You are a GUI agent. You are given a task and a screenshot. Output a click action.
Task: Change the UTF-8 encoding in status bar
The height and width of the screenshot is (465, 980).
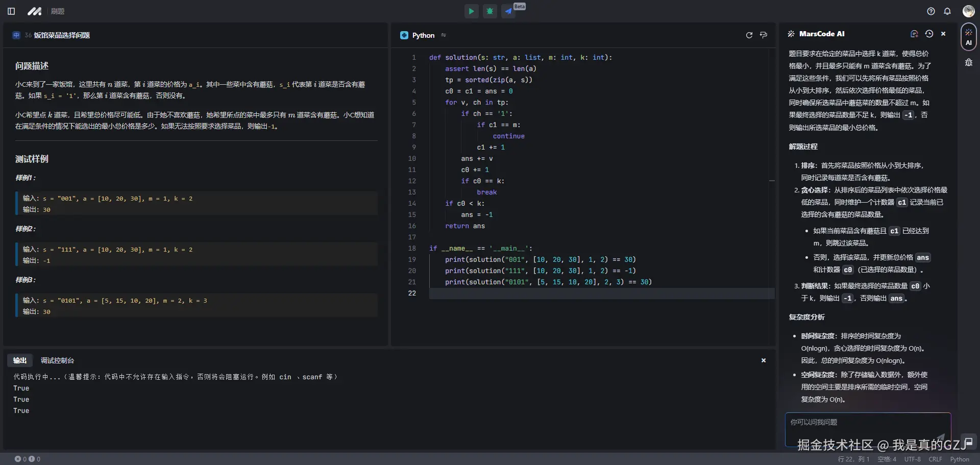point(912,459)
